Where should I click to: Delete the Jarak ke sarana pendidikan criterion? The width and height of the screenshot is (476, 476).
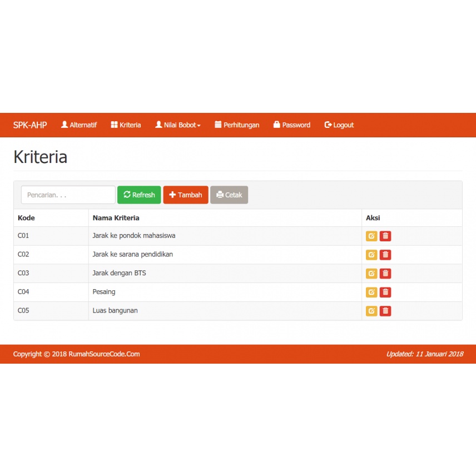385,255
